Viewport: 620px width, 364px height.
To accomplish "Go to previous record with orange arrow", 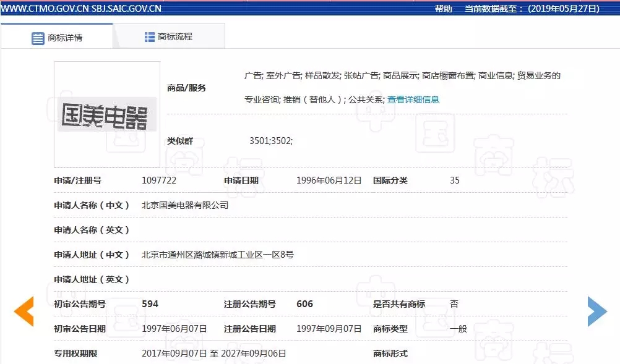I will (24, 311).
